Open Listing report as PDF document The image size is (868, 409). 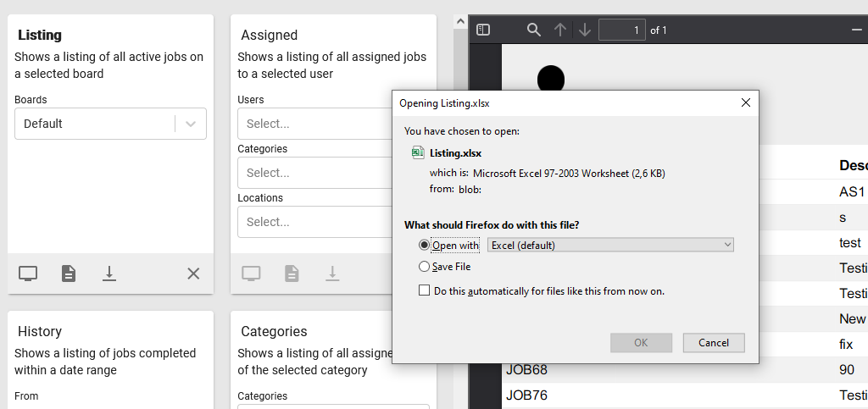point(69,274)
